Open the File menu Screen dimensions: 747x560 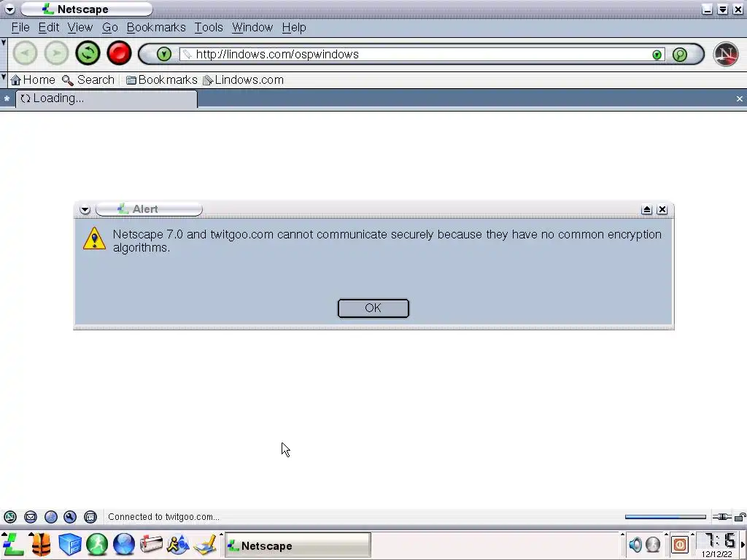coord(20,28)
